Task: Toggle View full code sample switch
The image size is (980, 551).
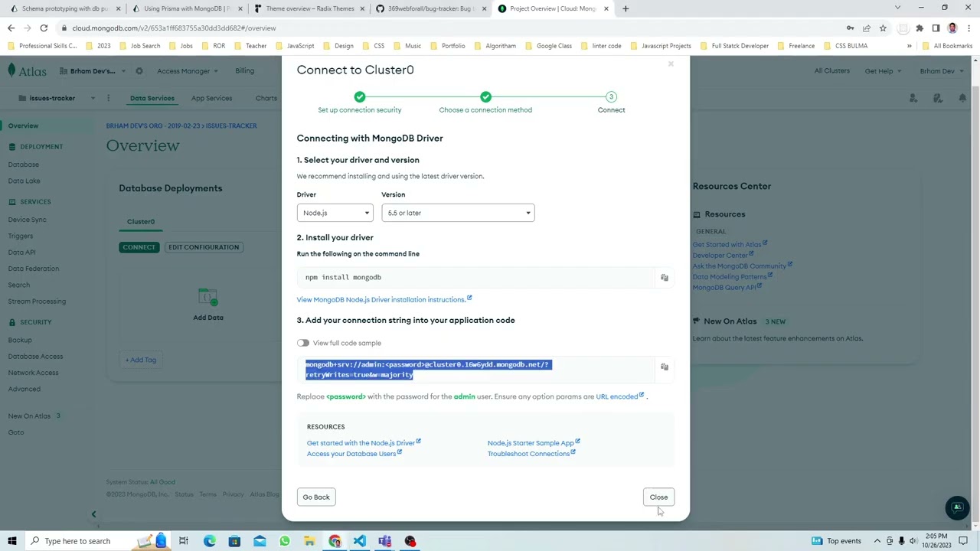Action: (303, 343)
